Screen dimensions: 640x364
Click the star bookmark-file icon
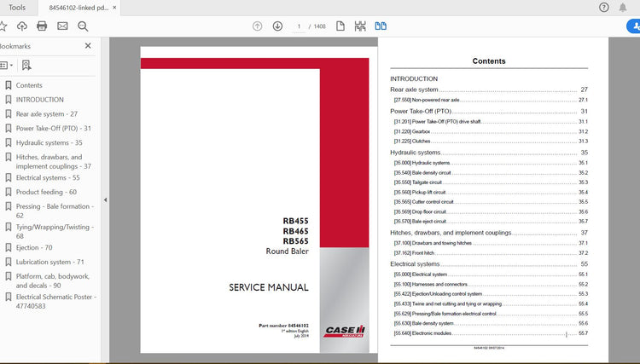pyautogui.click(x=3, y=26)
